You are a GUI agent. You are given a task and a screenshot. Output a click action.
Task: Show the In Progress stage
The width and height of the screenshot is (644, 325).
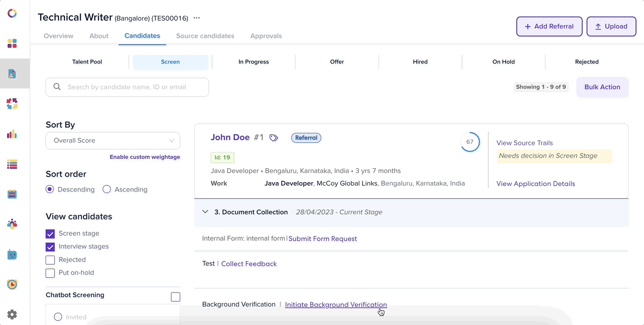coord(254,62)
